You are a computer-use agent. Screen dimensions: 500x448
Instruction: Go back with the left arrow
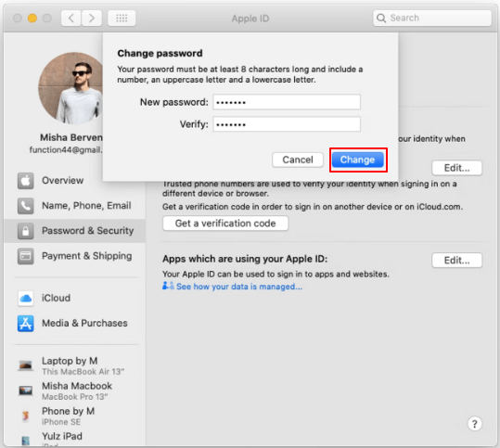[71, 19]
